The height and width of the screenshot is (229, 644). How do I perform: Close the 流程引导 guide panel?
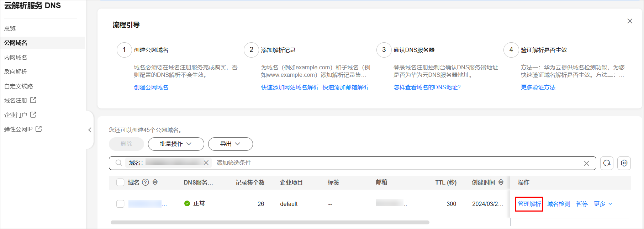coord(630,21)
